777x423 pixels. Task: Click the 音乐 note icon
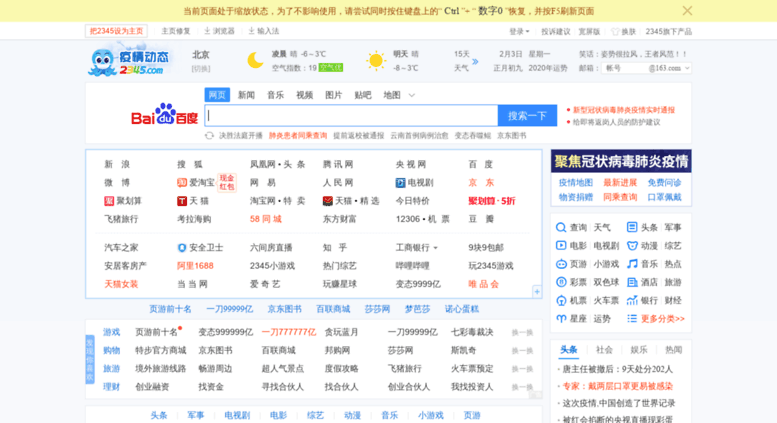point(632,264)
